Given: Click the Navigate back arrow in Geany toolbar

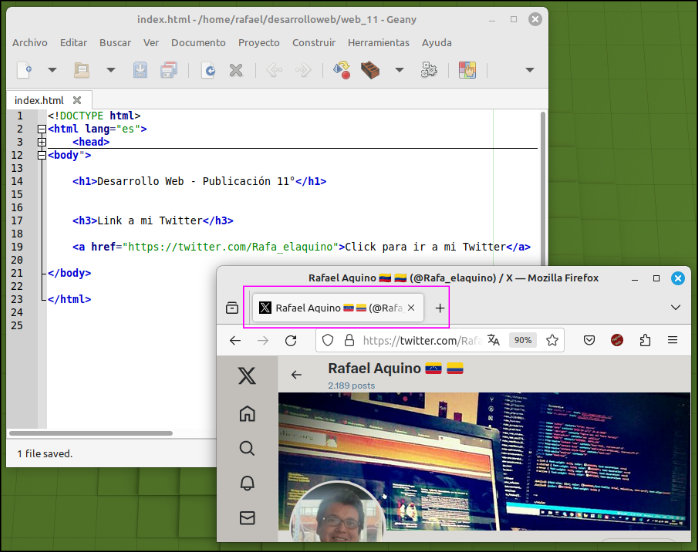Looking at the screenshot, I should click(274, 70).
